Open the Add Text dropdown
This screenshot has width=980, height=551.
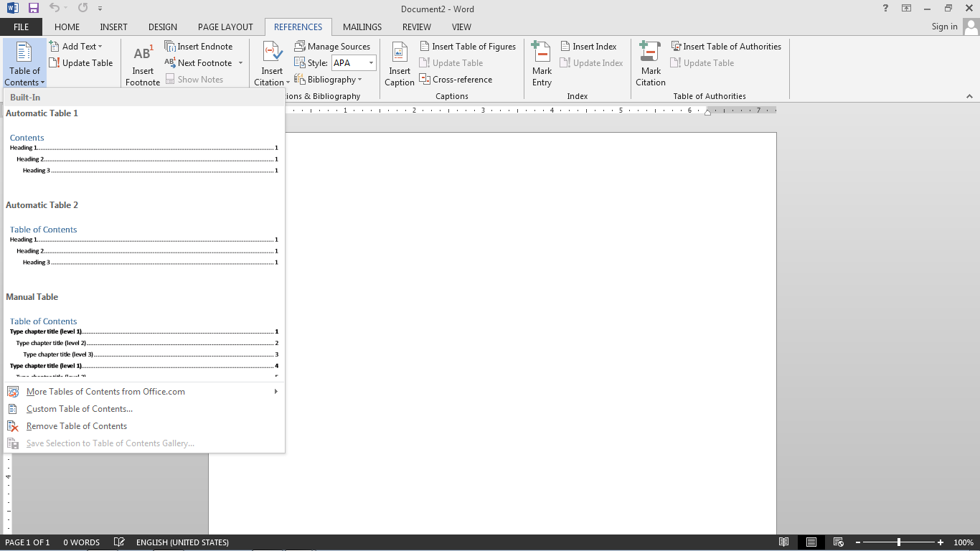click(76, 46)
